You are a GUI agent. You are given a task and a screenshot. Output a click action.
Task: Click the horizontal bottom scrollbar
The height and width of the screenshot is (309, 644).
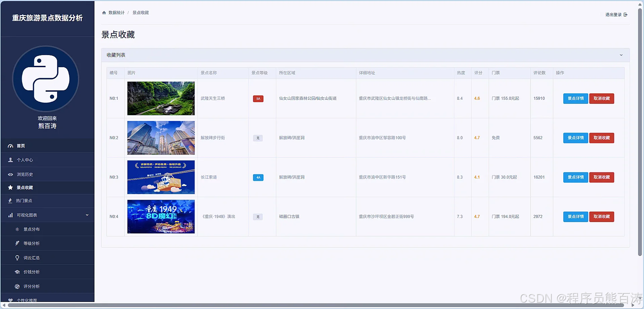pos(316,305)
